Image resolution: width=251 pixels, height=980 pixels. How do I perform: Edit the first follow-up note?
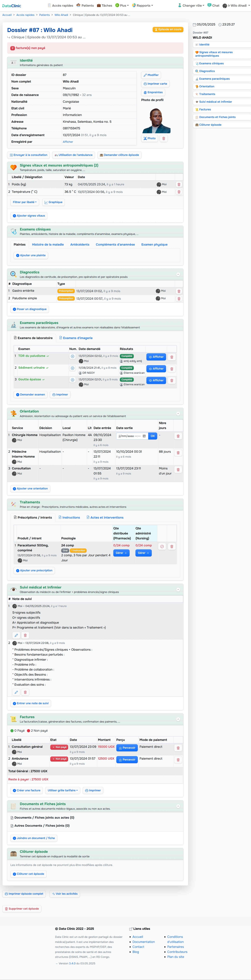click(x=16, y=635)
